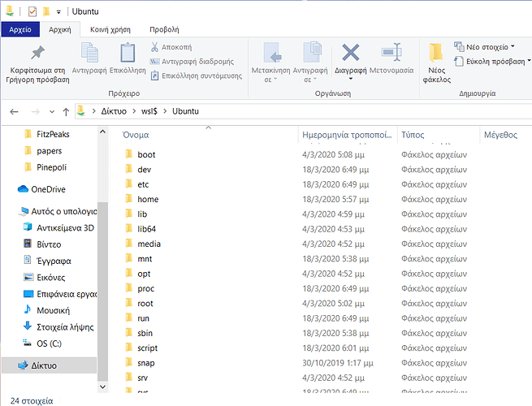Open Customize Quick Access Toolbar arrow
Viewport: 532px width, 406px height.
[x=58, y=12]
